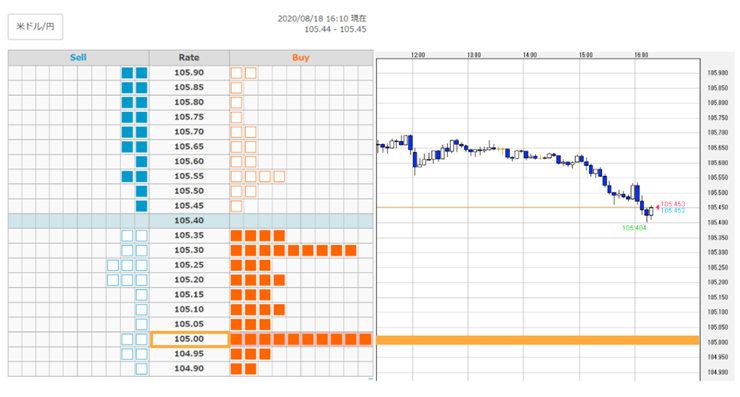Click the Sell column header
The image size is (740, 397).
tap(78, 58)
